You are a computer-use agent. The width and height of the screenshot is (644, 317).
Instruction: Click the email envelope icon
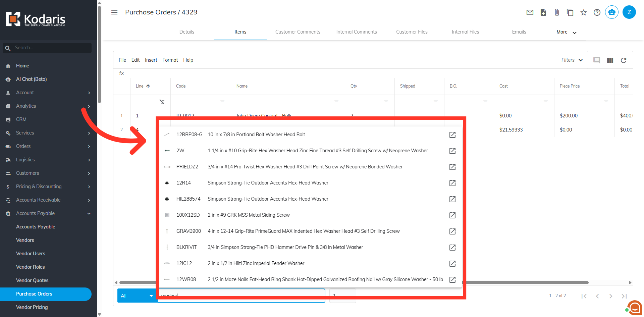point(530,12)
